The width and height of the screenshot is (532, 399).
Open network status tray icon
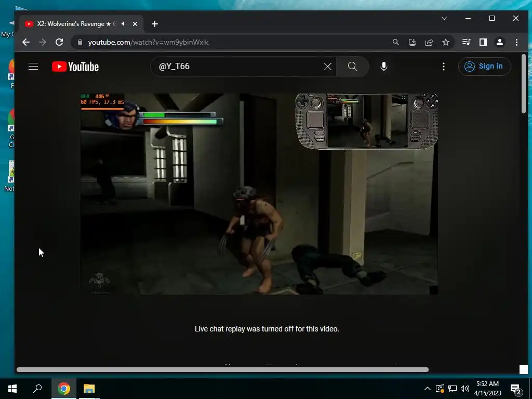click(453, 389)
